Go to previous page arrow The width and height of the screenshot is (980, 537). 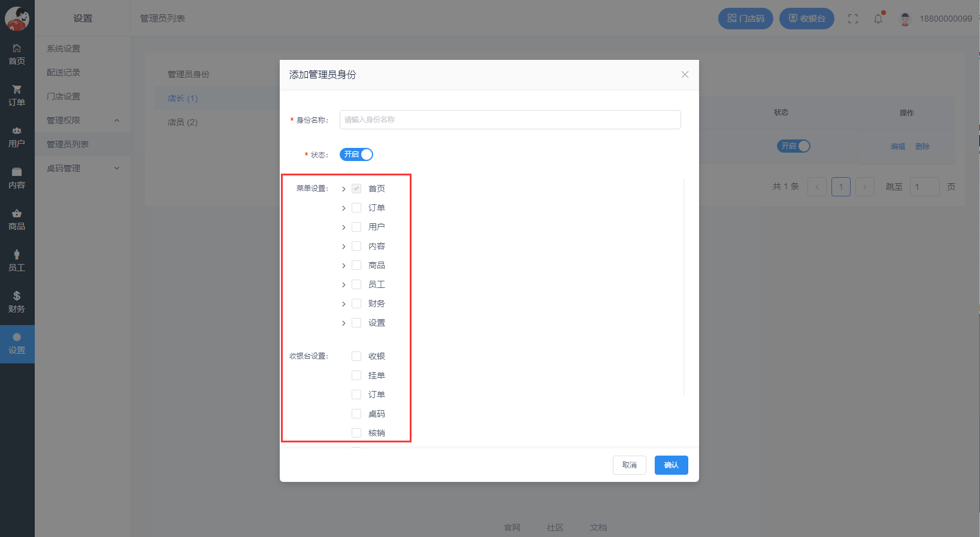(x=817, y=187)
